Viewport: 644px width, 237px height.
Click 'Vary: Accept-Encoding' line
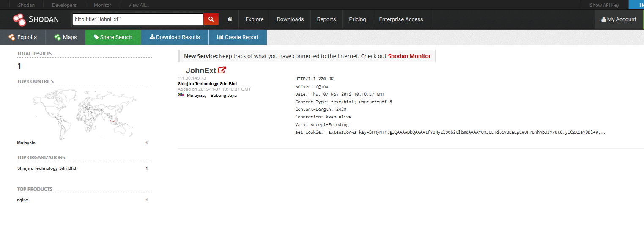322,125
